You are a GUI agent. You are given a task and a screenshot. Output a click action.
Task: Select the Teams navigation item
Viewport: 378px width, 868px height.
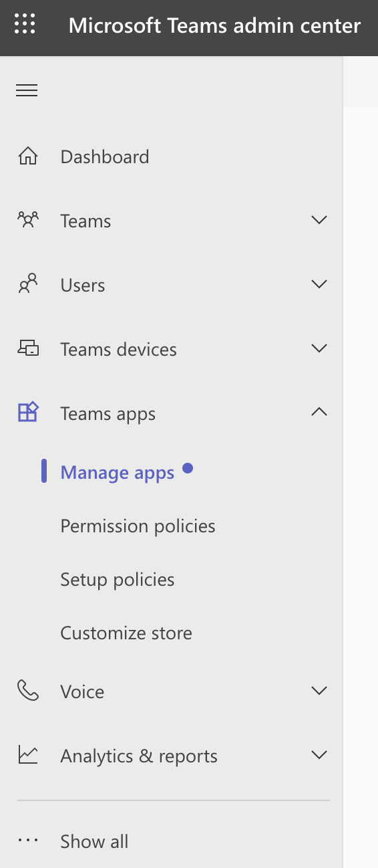(x=85, y=221)
